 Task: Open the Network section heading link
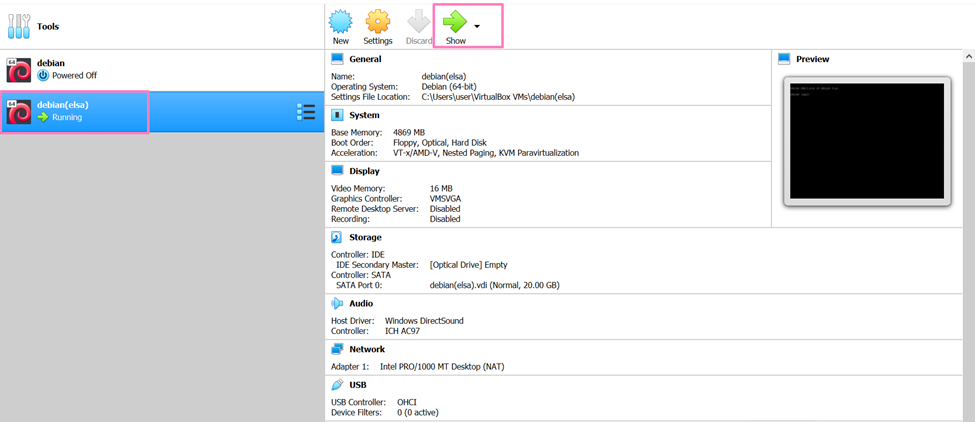(367, 349)
